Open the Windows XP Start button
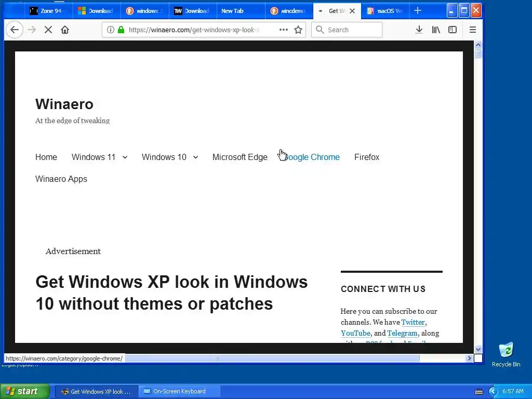 tap(24, 392)
